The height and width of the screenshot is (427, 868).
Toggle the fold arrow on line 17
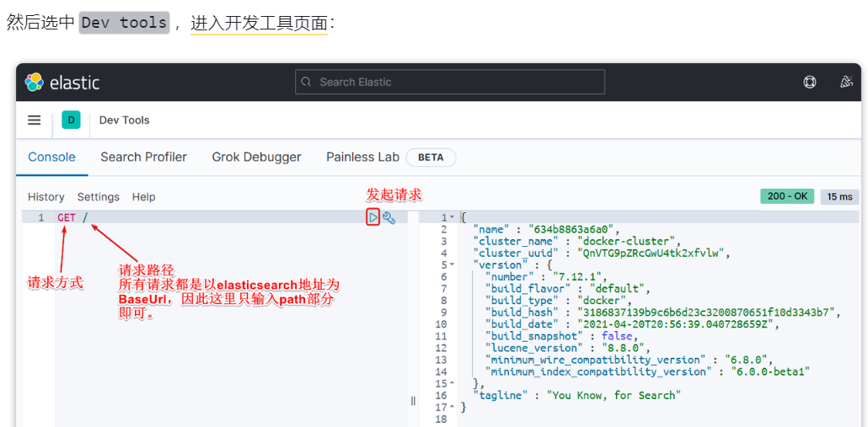click(452, 407)
